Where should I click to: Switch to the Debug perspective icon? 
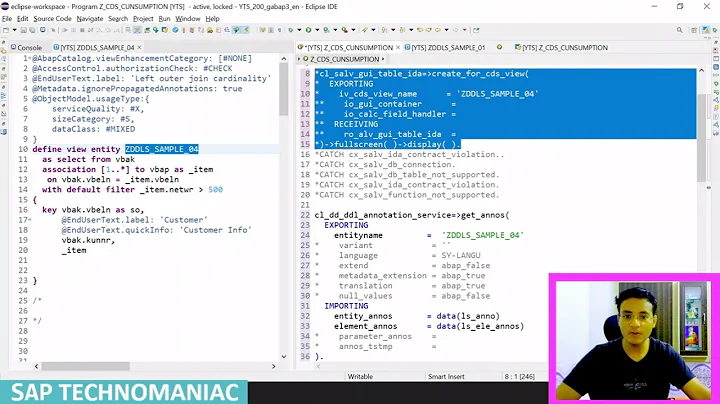(715, 30)
